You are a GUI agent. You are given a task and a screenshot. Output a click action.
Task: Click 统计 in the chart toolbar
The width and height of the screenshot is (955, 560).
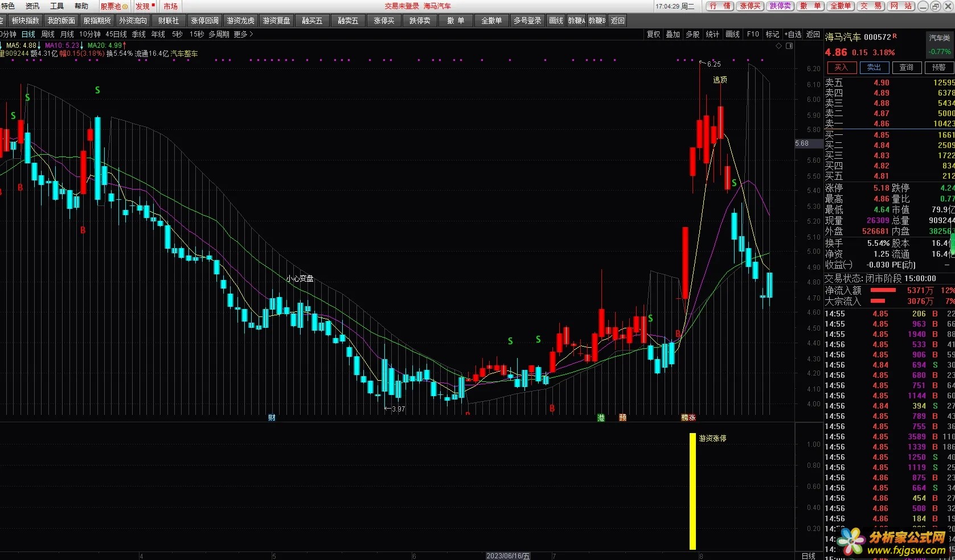coord(712,35)
